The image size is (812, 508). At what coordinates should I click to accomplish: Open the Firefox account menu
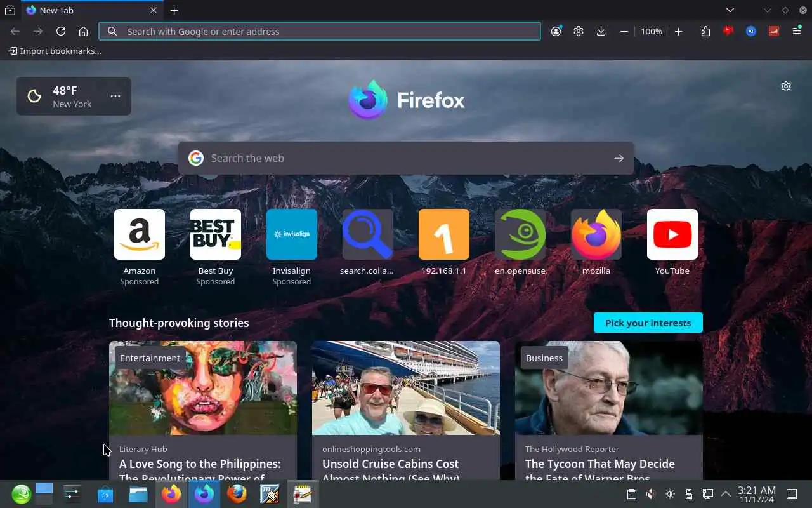click(556, 31)
